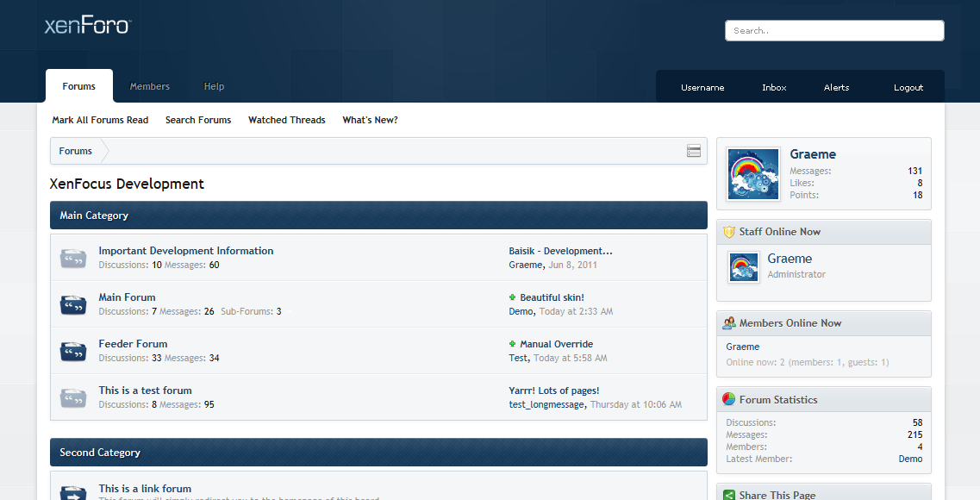The width and height of the screenshot is (980, 500).
Task: Click the medal icon on Staff Online Now
Action: tap(728, 231)
